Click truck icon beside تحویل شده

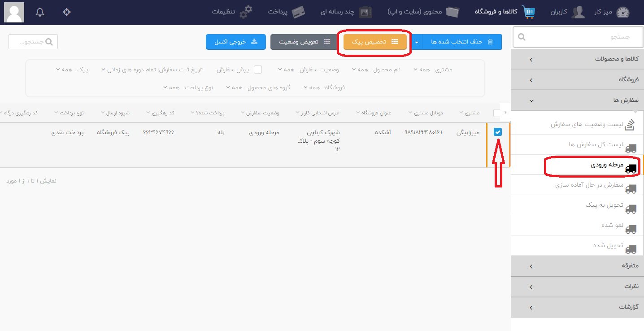[631, 249]
